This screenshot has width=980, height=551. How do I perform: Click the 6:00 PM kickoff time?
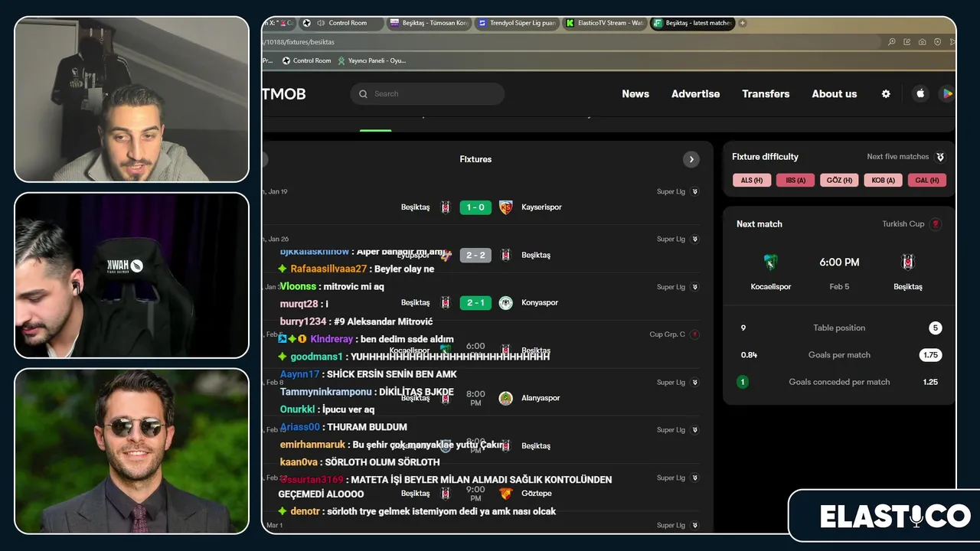click(x=839, y=262)
